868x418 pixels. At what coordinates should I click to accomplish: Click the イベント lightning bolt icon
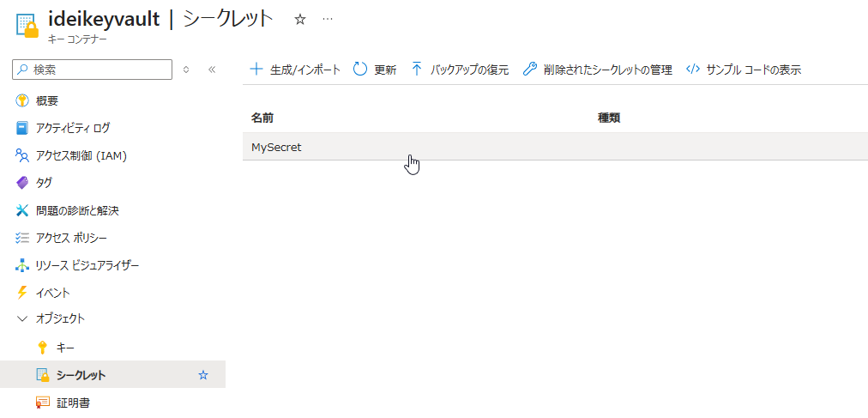click(x=22, y=293)
